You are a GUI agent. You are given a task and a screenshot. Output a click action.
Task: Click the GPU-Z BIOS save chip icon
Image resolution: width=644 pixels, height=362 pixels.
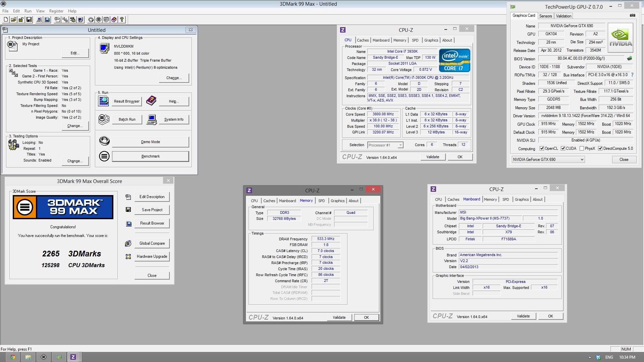click(630, 58)
